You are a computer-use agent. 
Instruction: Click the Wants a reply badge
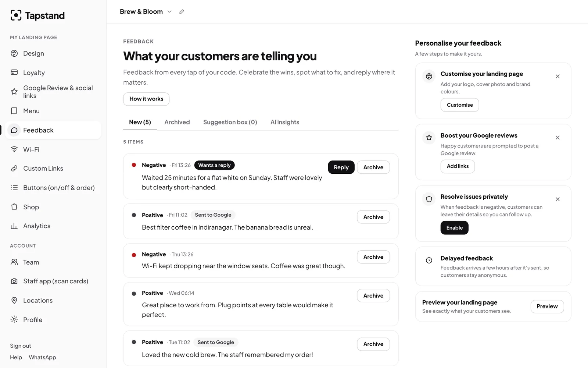214,165
